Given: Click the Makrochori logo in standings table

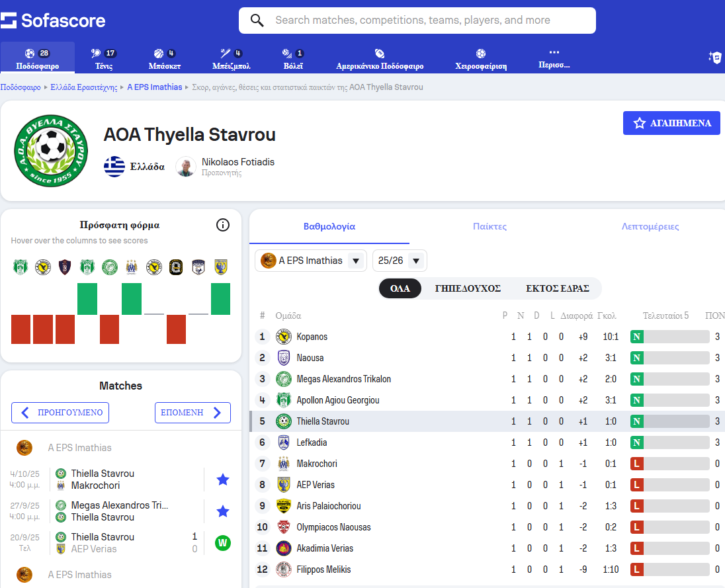Looking at the screenshot, I should click(283, 464).
